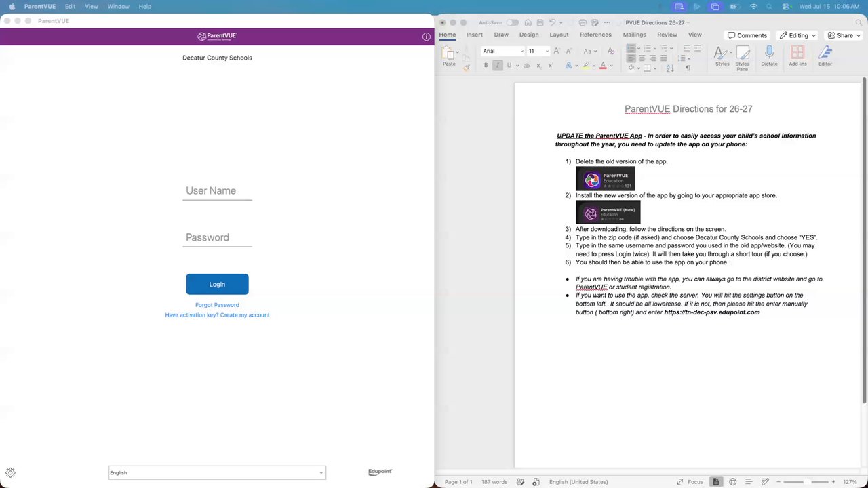Click the Word Save icon

pos(540,22)
